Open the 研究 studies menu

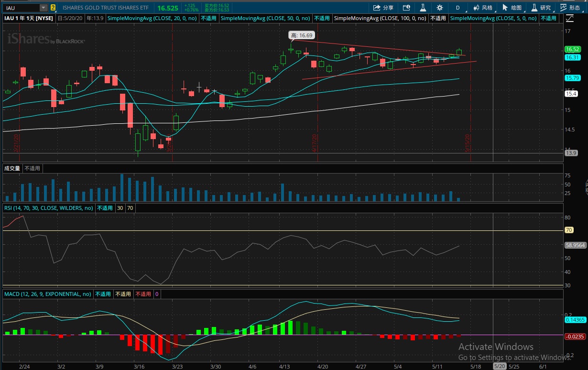[x=541, y=8]
